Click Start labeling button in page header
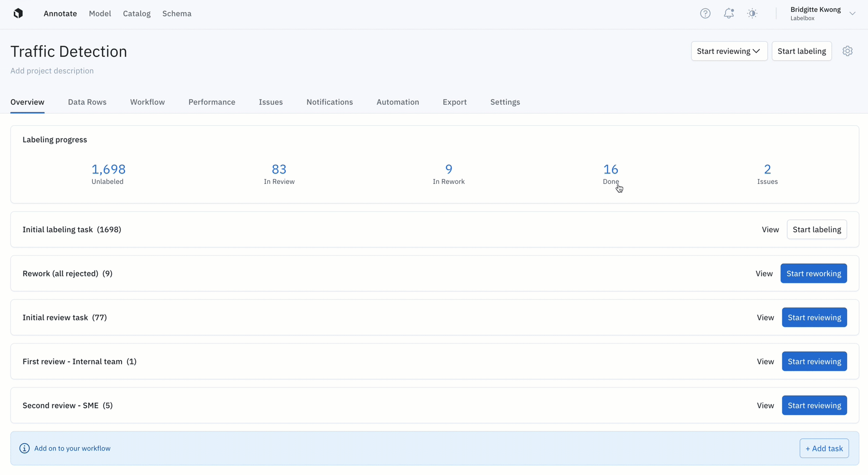The height and width of the screenshot is (475, 868). click(802, 51)
